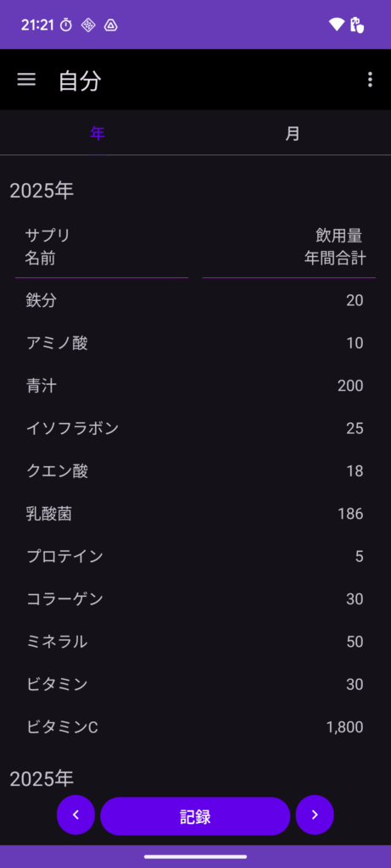Select the ビタミンC row
Screen dimensions: 391x868
click(x=195, y=727)
